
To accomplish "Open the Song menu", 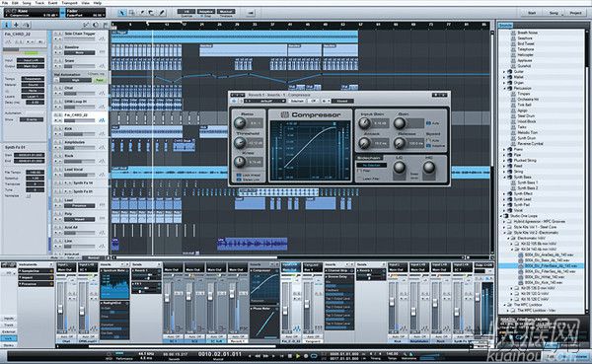I will click(27, 3).
